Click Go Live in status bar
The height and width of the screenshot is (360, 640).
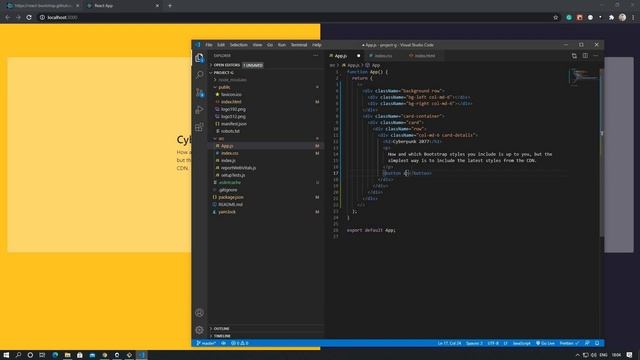coord(545,343)
